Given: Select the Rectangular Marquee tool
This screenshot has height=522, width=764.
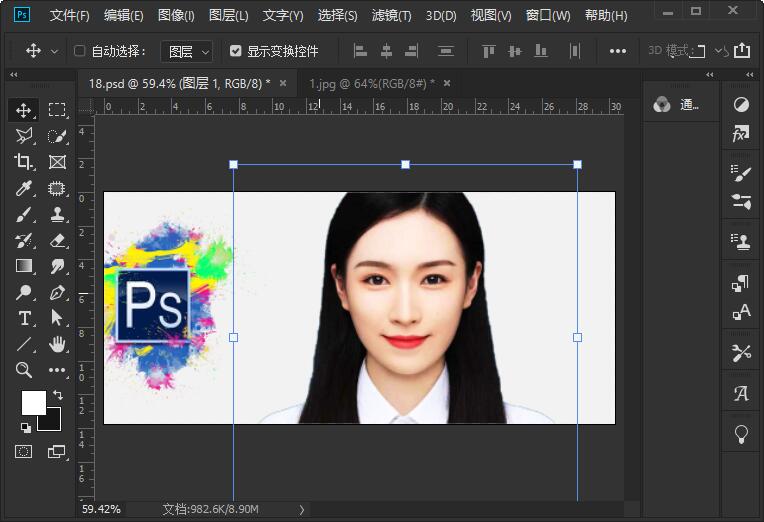Looking at the screenshot, I should tap(57, 110).
